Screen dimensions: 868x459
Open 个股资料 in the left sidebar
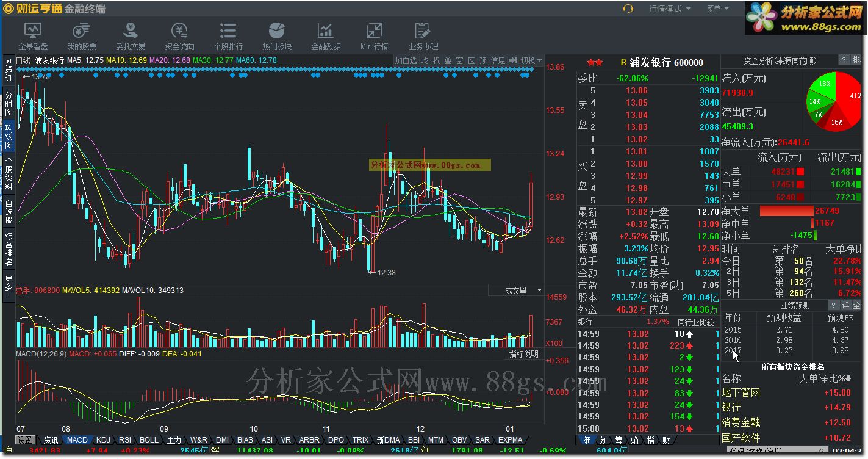[9, 174]
